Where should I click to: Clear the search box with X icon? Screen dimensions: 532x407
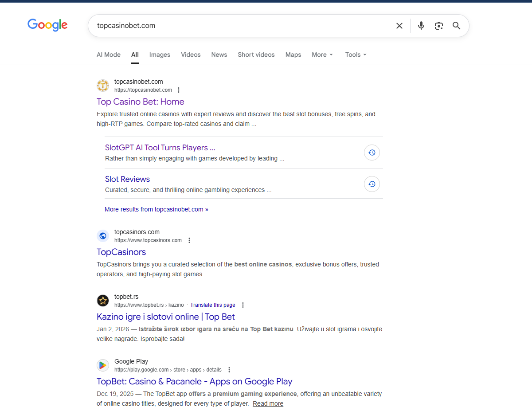click(399, 26)
